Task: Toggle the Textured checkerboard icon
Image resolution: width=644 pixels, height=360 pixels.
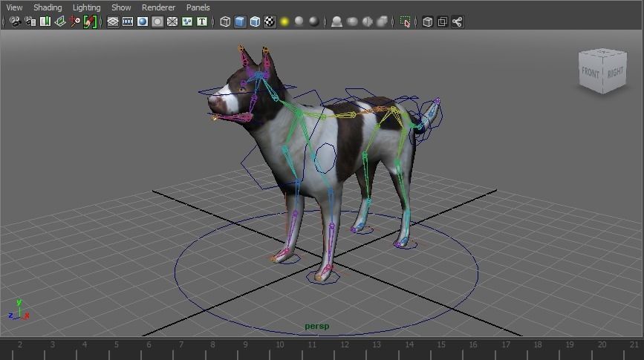Action: click(270, 22)
